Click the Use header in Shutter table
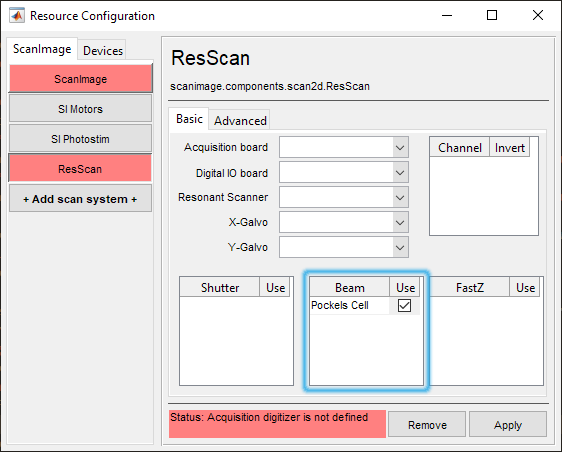 point(275,287)
